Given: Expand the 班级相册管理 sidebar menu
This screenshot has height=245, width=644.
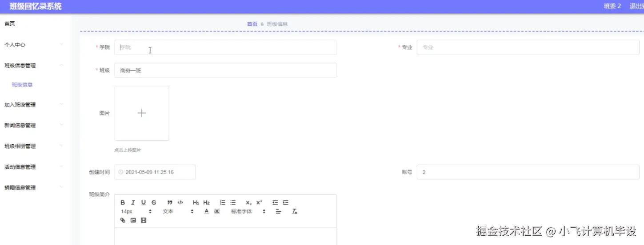Looking at the screenshot, I should (x=36, y=146).
